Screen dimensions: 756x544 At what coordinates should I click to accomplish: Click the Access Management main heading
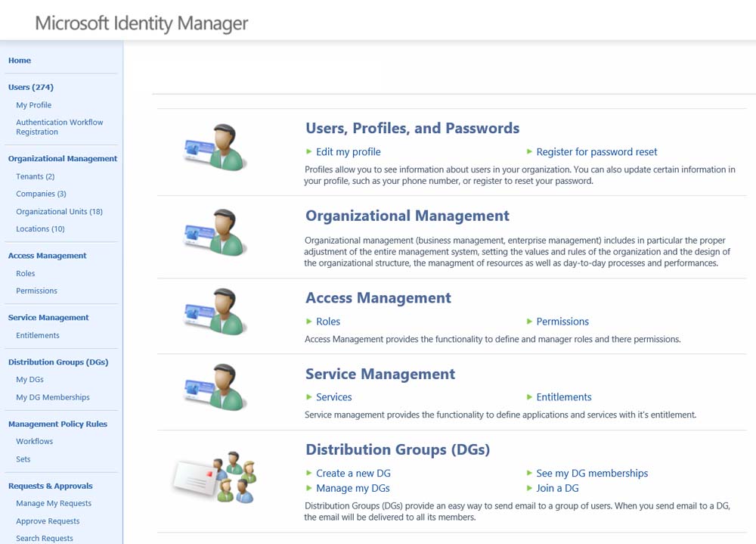(x=379, y=298)
